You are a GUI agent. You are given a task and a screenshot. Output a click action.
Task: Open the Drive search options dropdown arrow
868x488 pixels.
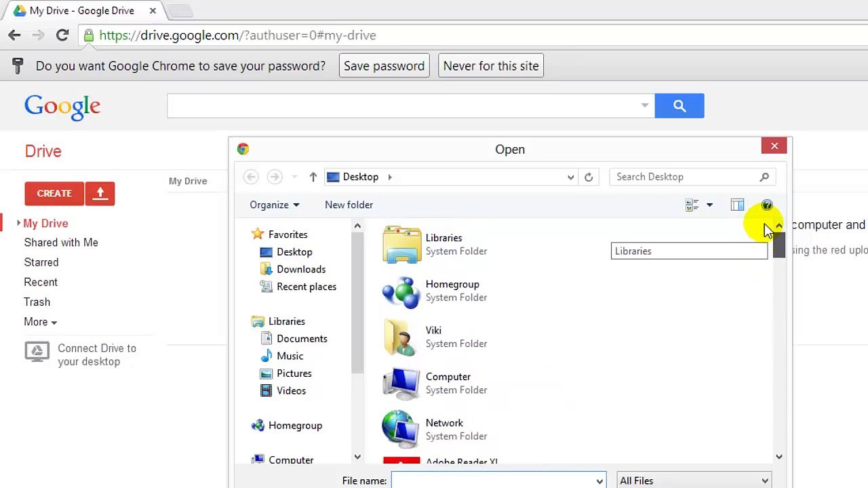coord(644,106)
